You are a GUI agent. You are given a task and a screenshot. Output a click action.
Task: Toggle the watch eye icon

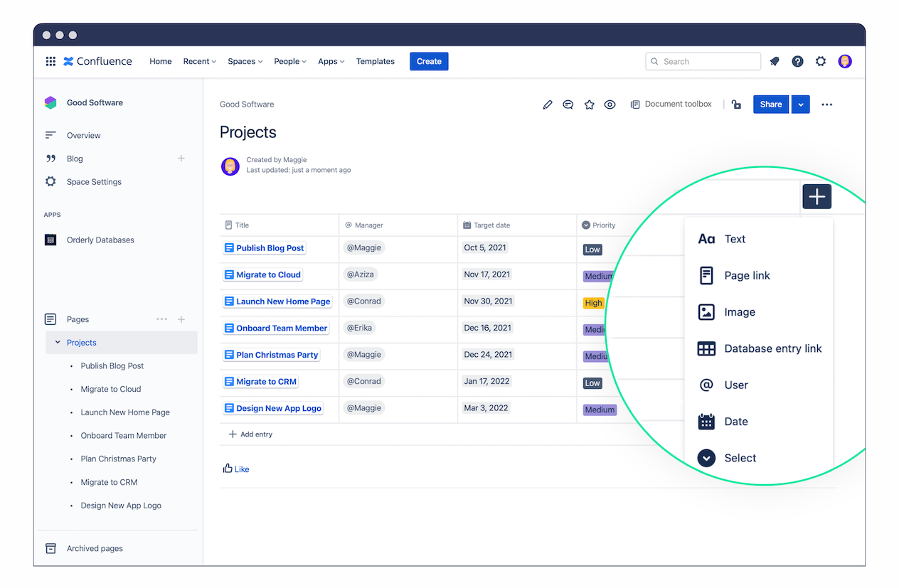(610, 105)
